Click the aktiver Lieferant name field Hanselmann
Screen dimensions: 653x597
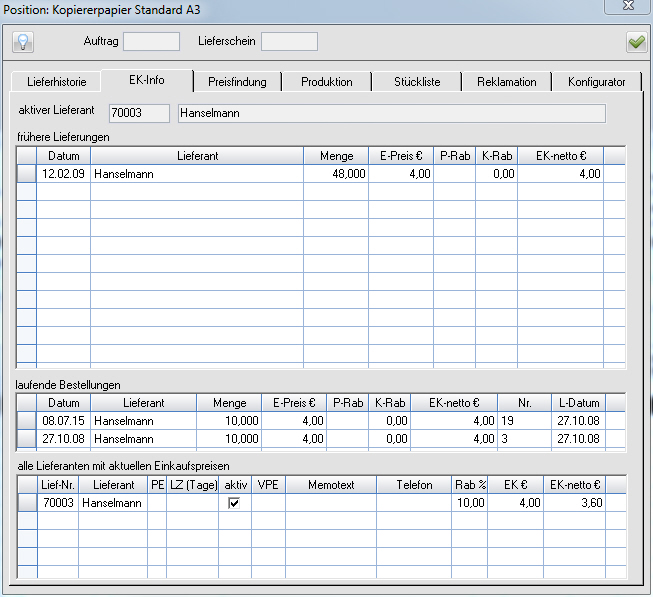coord(392,113)
